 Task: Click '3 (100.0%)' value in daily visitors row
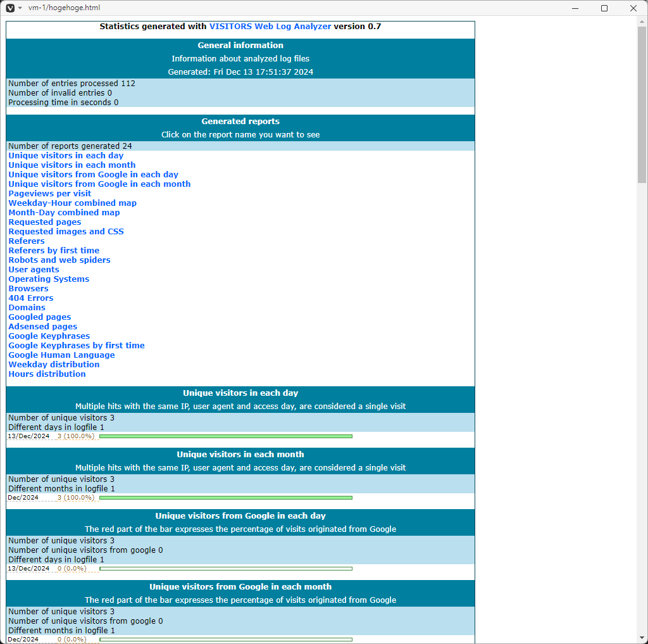pyautogui.click(x=76, y=436)
